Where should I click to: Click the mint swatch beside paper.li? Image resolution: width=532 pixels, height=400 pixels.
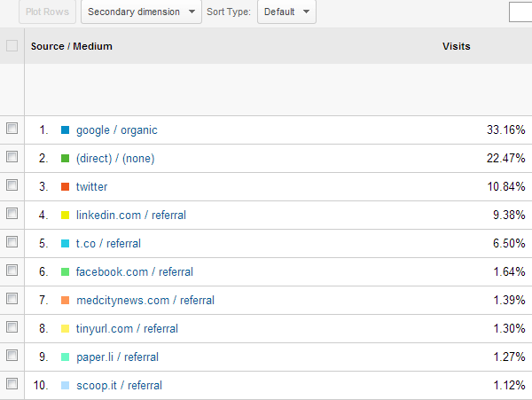click(x=65, y=357)
